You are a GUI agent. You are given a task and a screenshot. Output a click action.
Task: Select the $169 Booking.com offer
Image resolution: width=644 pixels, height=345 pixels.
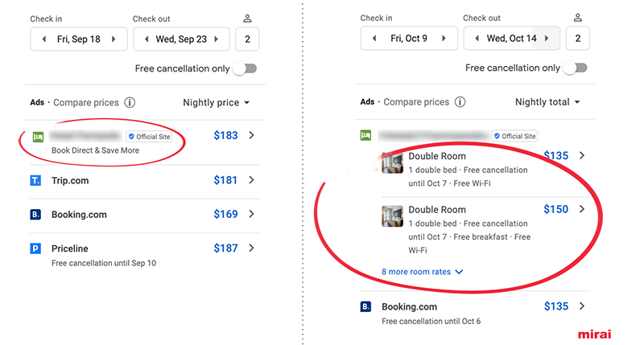(225, 215)
